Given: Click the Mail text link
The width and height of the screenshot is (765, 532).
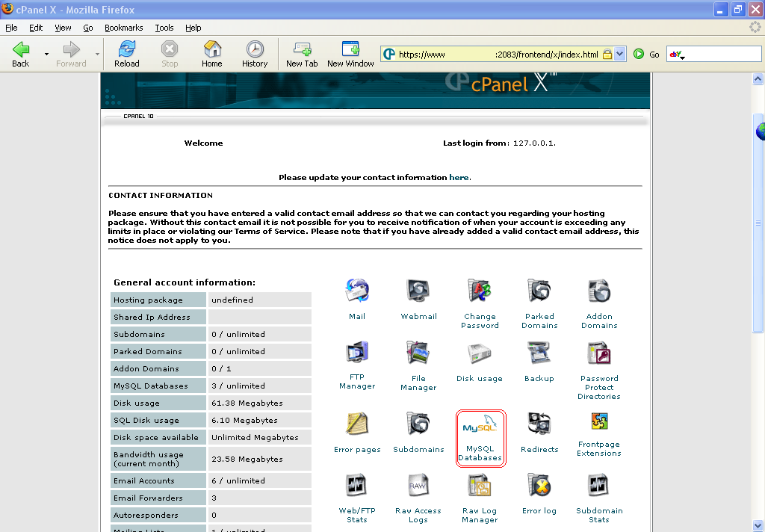Looking at the screenshot, I should point(357,316).
